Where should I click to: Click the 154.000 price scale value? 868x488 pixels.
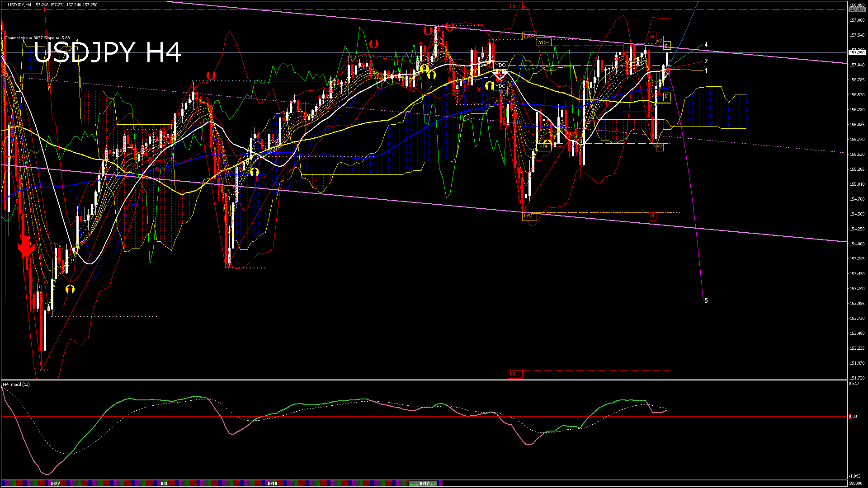(x=857, y=244)
